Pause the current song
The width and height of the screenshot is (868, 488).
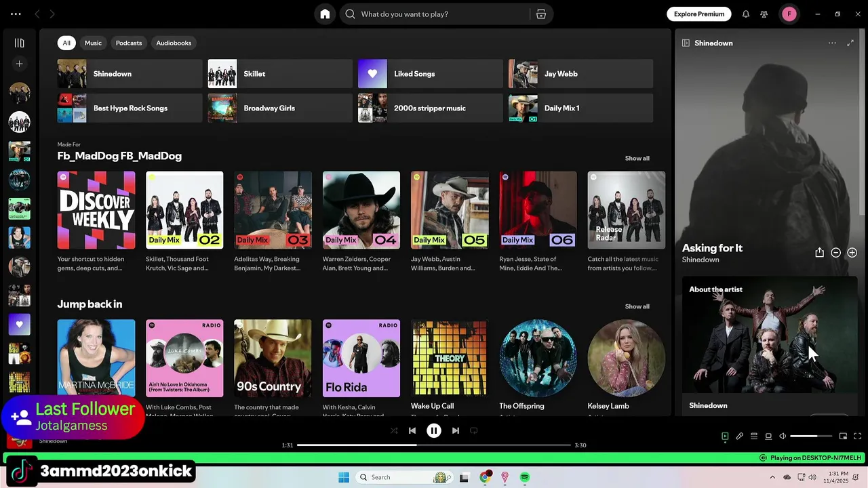pyautogui.click(x=434, y=430)
